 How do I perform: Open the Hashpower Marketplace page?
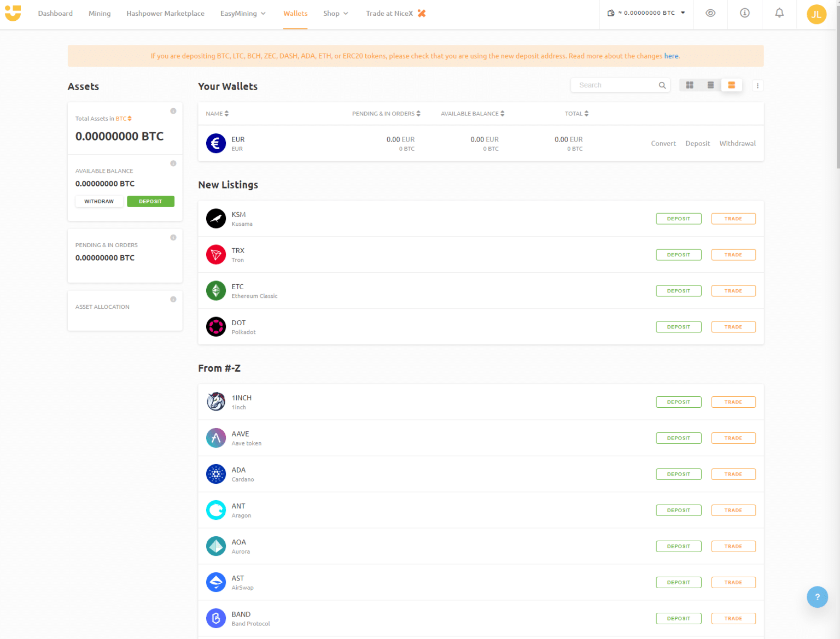[165, 13]
